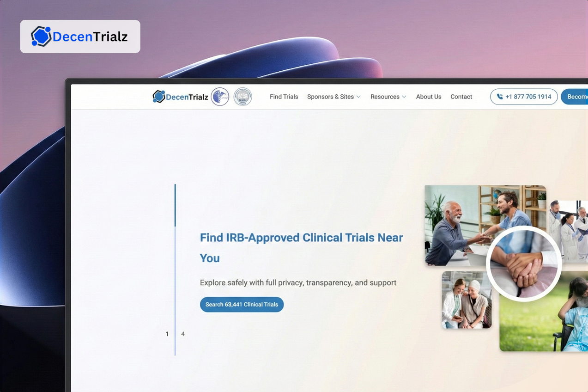588x392 pixels.
Task: Click the DecenTrialz hexagon logo in top-left banner
Action: click(x=41, y=37)
